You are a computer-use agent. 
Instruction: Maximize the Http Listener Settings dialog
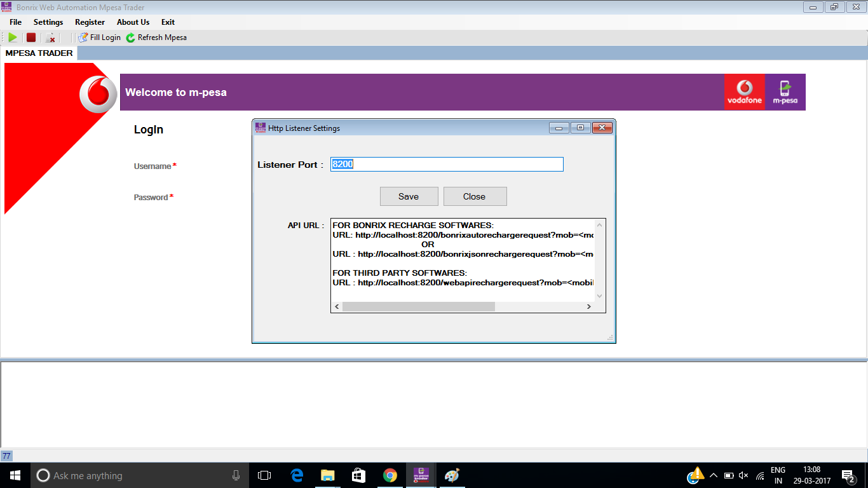click(581, 128)
